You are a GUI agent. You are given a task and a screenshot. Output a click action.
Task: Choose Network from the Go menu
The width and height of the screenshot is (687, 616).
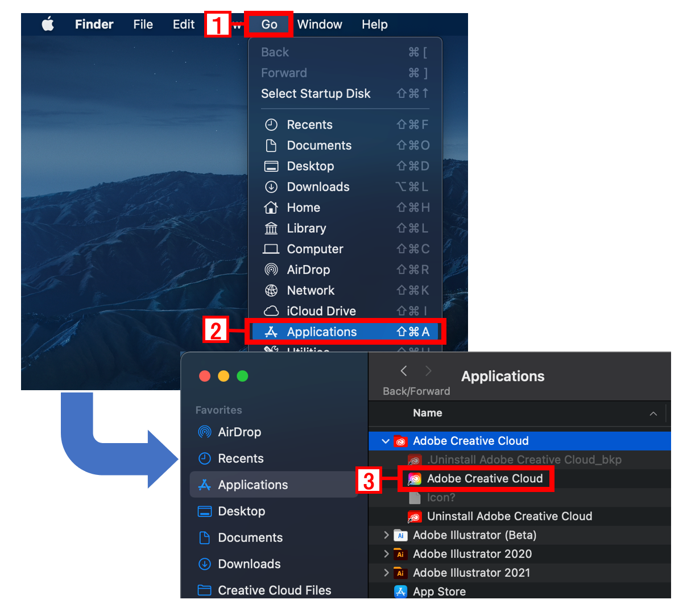[x=345, y=290]
